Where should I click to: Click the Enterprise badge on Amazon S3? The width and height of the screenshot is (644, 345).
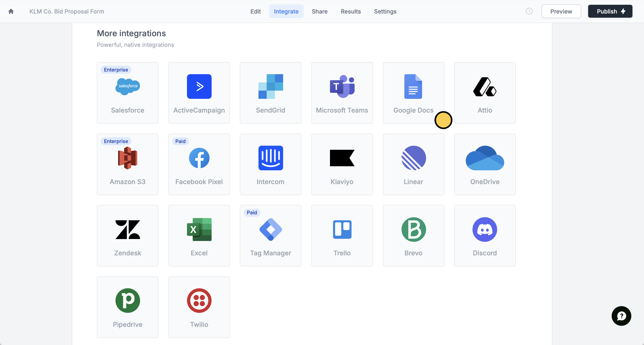(116, 141)
